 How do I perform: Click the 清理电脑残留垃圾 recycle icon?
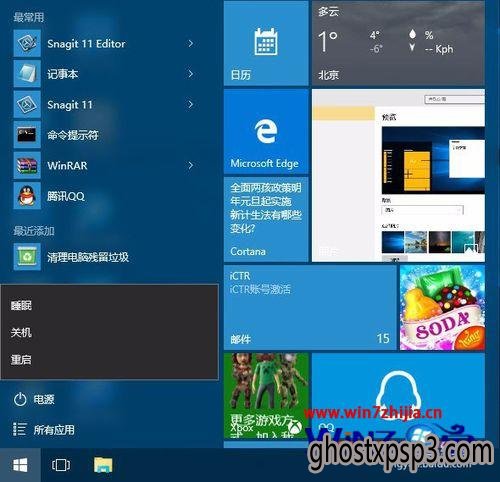[x=27, y=256]
